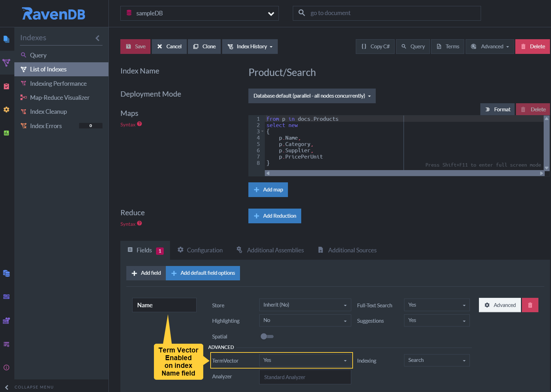
Task: Click the Standard Analyzer input
Action: (x=305, y=377)
